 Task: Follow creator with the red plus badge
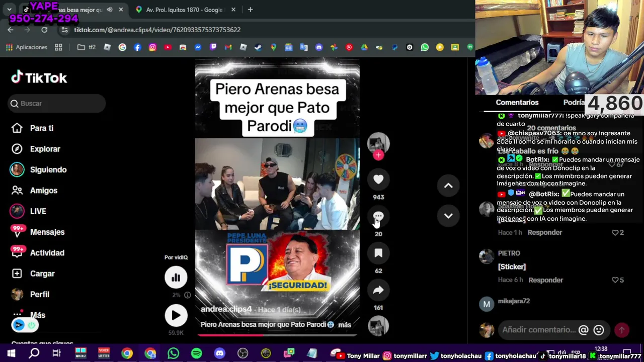click(378, 155)
